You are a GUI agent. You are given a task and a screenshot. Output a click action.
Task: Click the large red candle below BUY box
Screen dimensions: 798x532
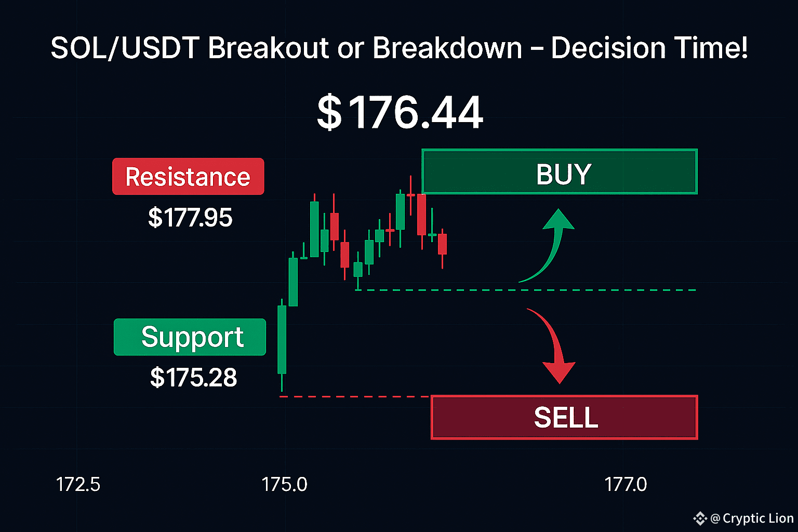coord(421,215)
